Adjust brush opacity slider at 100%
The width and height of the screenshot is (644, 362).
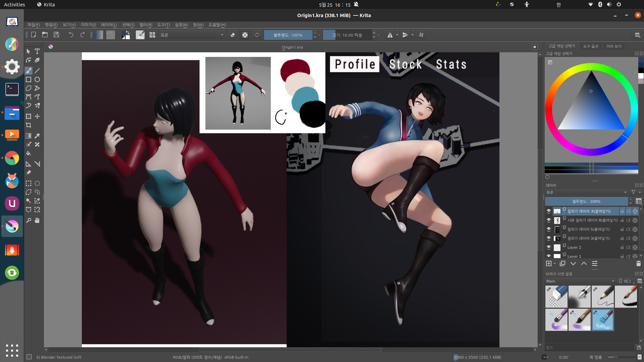pyautogui.click(x=288, y=35)
